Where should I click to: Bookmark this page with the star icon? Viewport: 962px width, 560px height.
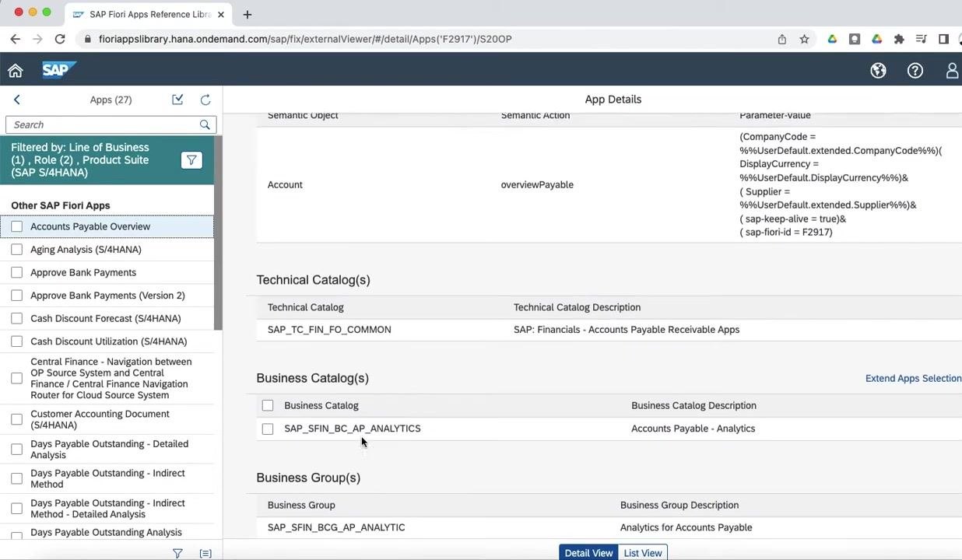tap(805, 39)
